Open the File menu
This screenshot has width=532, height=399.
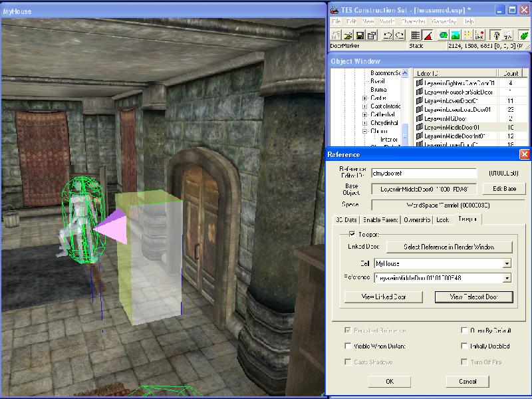click(336, 21)
